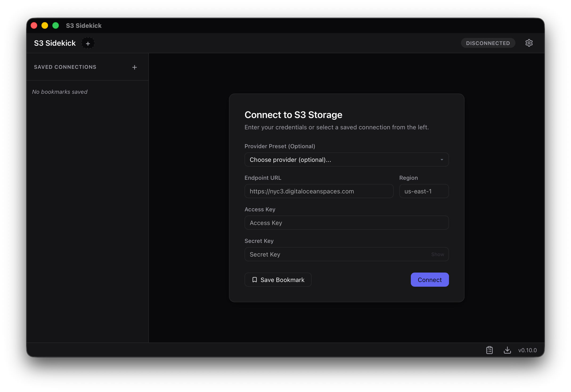Image resolution: width=571 pixels, height=392 pixels.
Task: Click the 'Provider Preset (Optional)' label
Action: pyautogui.click(x=280, y=146)
